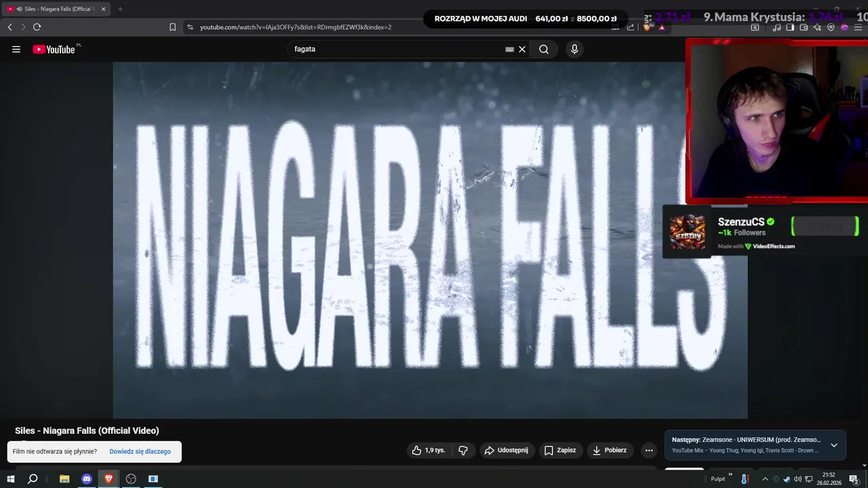
Task: Like the video (1,9 tys.)
Action: coord(429,450)
